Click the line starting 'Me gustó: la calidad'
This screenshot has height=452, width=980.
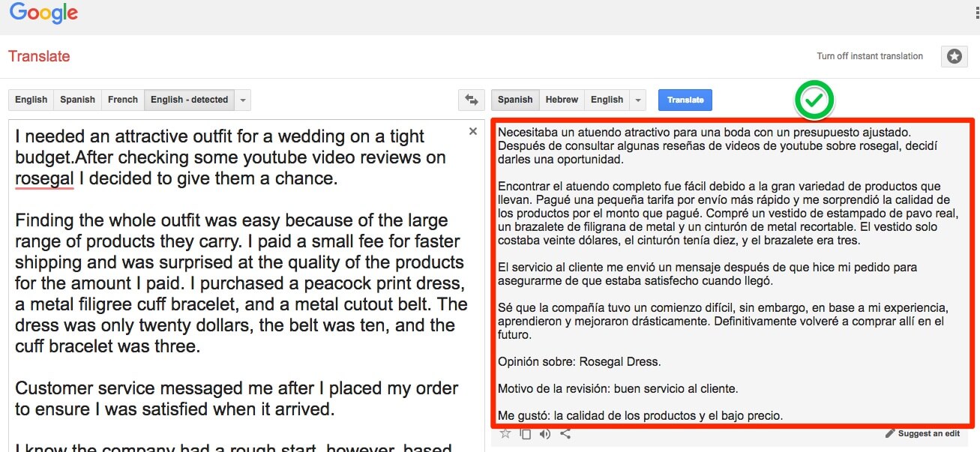[x=640, y=415]
